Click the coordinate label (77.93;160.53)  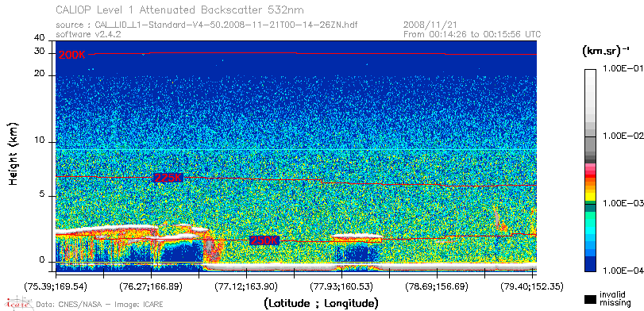pos(341,286)
